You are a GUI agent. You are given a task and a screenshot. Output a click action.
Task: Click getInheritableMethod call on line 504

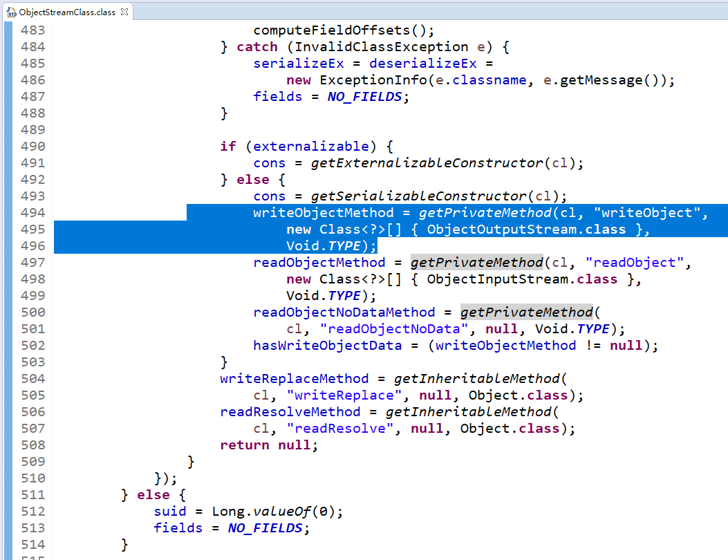point(477,378)
